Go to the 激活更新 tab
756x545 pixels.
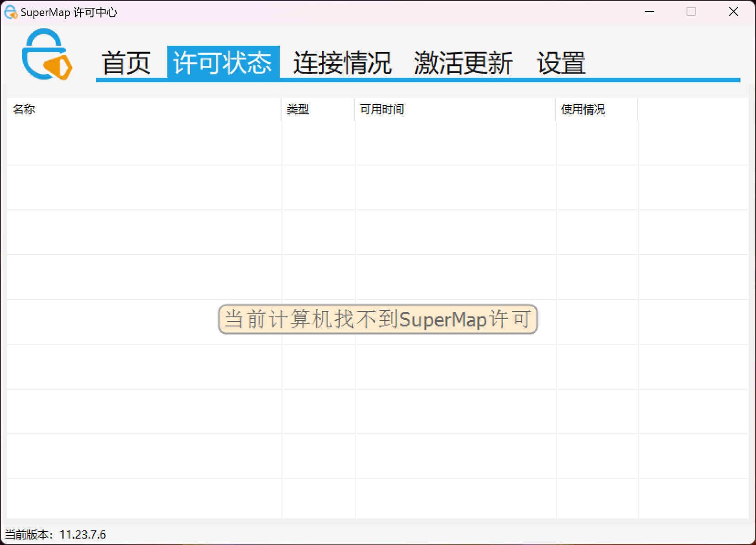(x=463, y=62)
